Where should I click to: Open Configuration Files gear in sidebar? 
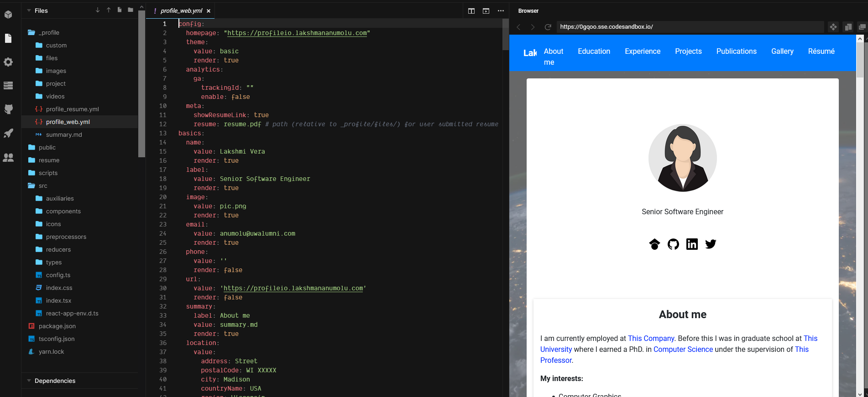tap(8, 62)
